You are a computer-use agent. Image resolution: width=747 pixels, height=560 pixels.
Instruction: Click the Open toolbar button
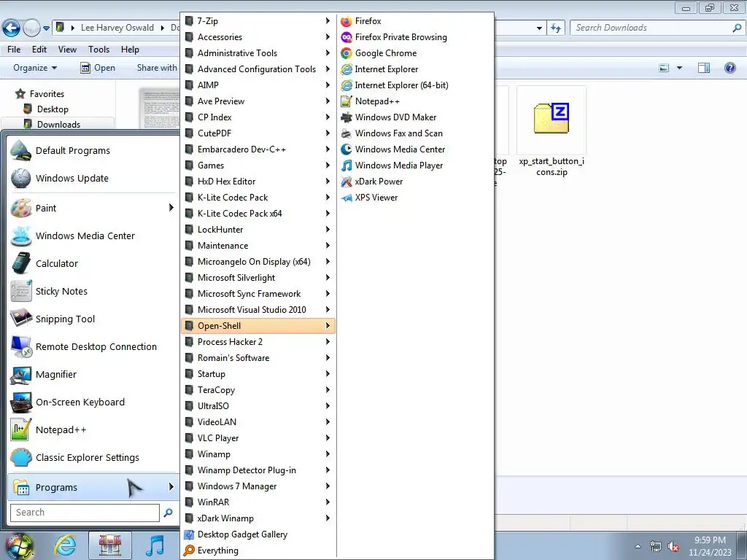tap(98, 68)
